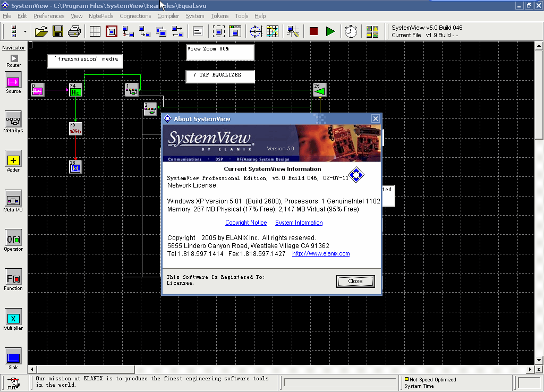This screenshot has width=544, height=392.
Task: Save the system using the floppy disk icon
Action: [x=58, y=31]
